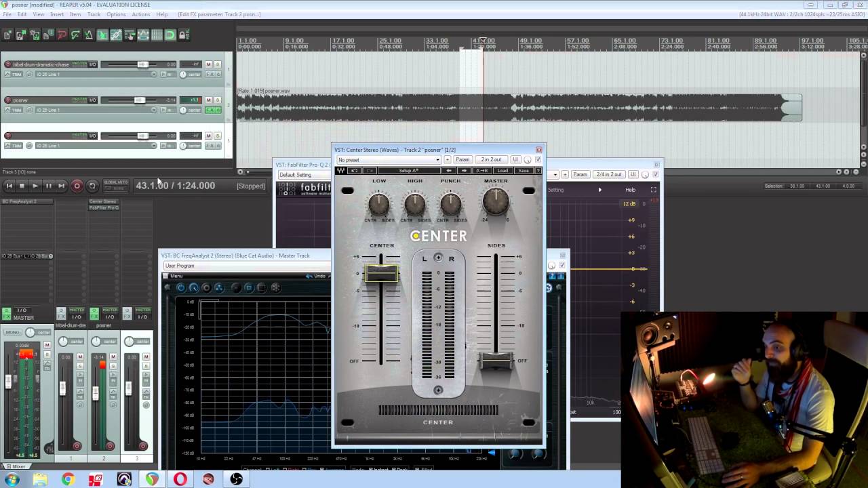
Task: Jump to project end in transport
Action: [x=61, y=186]
